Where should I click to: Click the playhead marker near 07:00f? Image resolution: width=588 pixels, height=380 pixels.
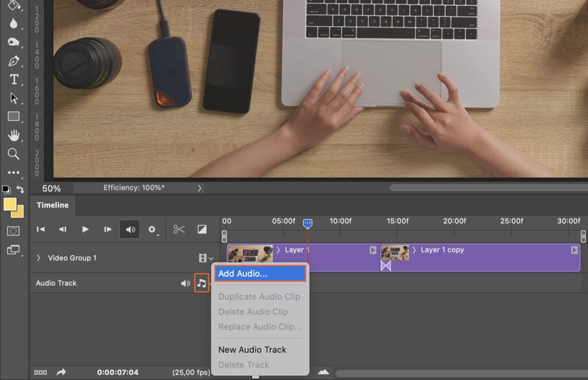point(308,224)
